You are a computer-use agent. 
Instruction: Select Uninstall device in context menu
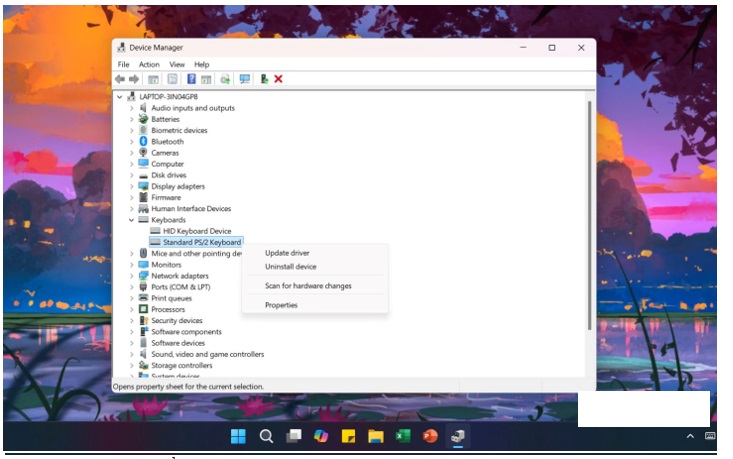coord(290,267)
